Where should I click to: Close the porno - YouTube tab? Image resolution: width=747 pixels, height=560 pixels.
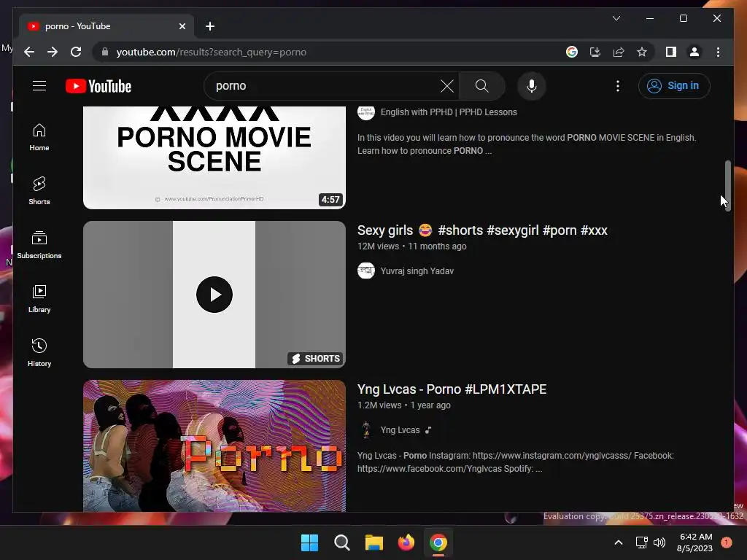tap(182, 26)
